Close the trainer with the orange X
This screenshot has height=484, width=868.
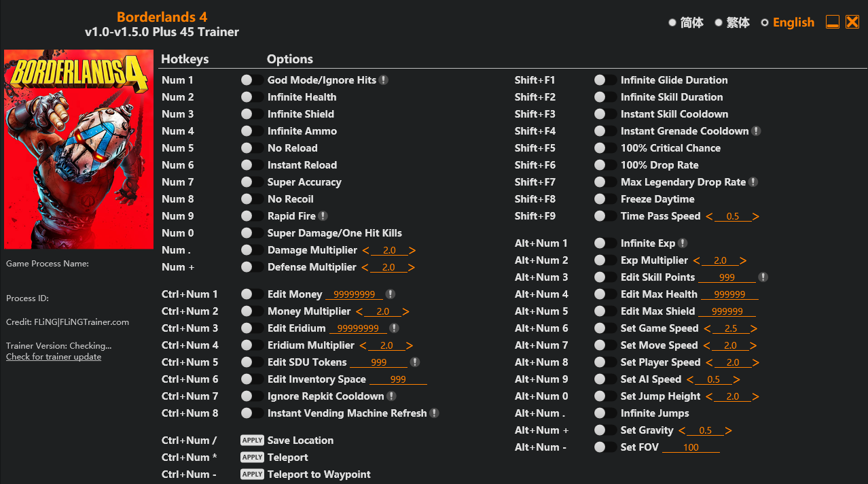852,22
